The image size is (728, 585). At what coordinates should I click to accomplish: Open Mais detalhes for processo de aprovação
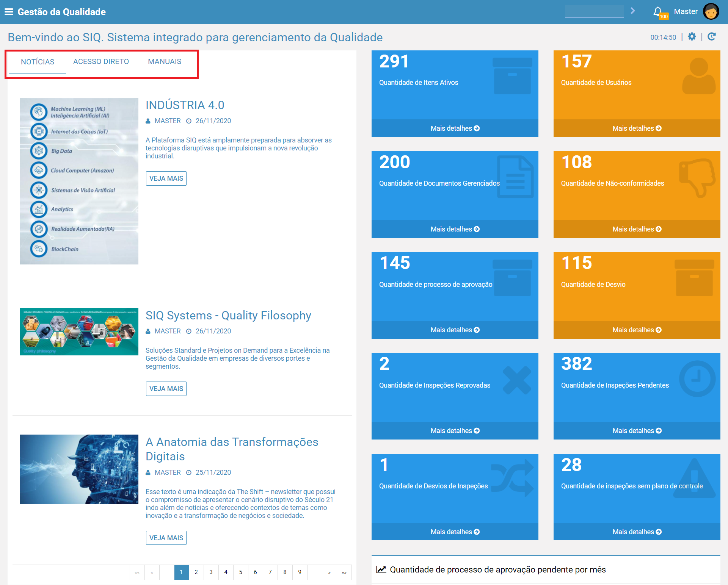click(455, 330)
